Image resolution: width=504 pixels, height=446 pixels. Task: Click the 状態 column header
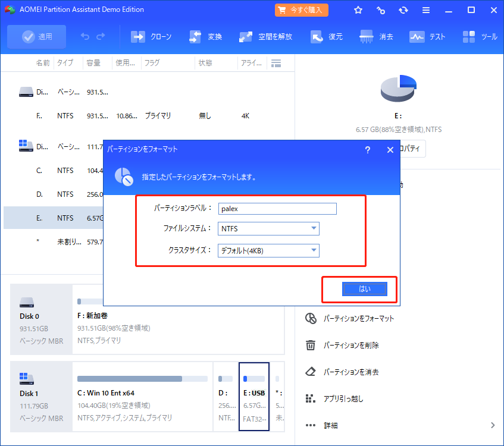pyautogui.click(x=205, y=63)
